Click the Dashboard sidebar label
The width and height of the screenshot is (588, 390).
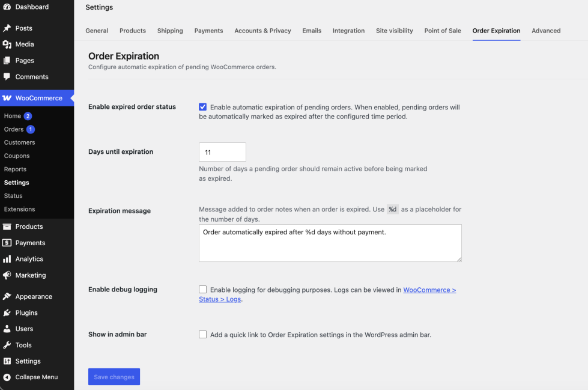coord(32,7)
